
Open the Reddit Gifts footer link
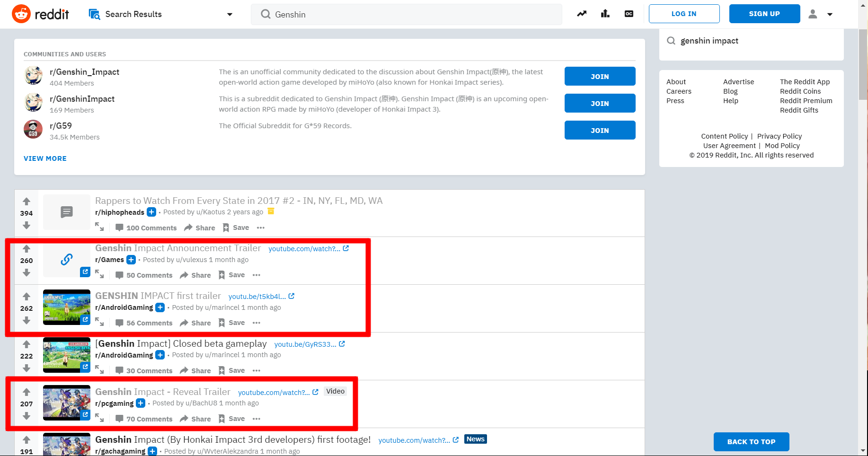pos(799,110)
